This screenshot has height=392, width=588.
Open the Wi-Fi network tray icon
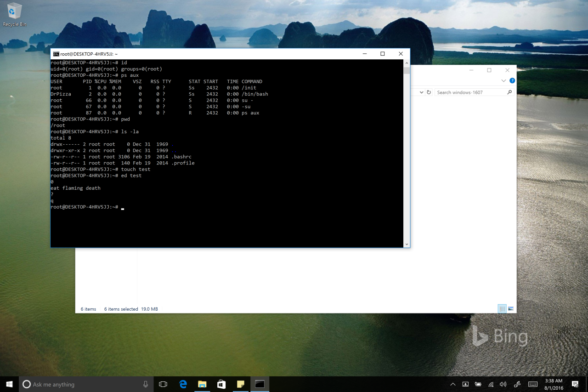click(491, 384)
